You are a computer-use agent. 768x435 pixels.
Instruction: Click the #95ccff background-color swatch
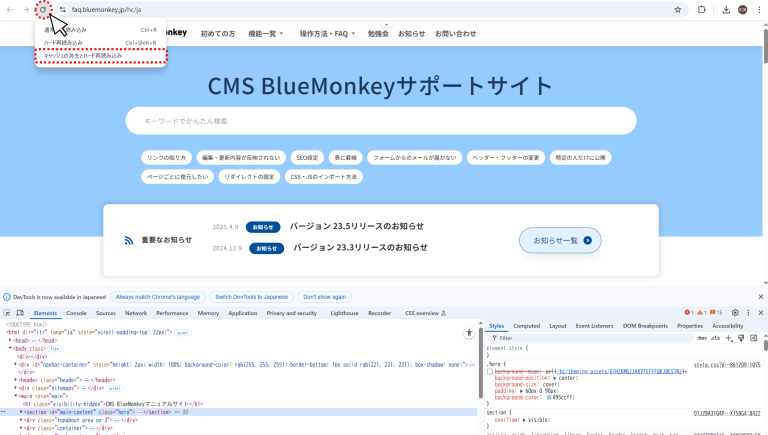[x=550, y=397]
